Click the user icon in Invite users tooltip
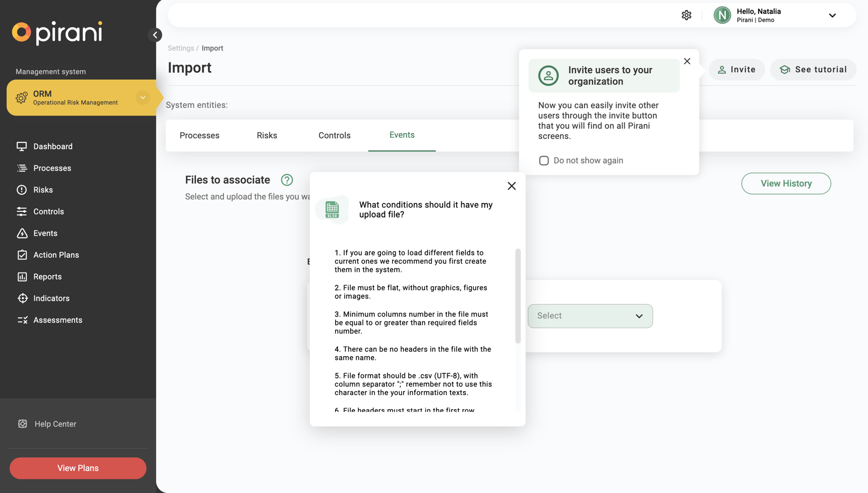868x493 pixels. (548, 76)
